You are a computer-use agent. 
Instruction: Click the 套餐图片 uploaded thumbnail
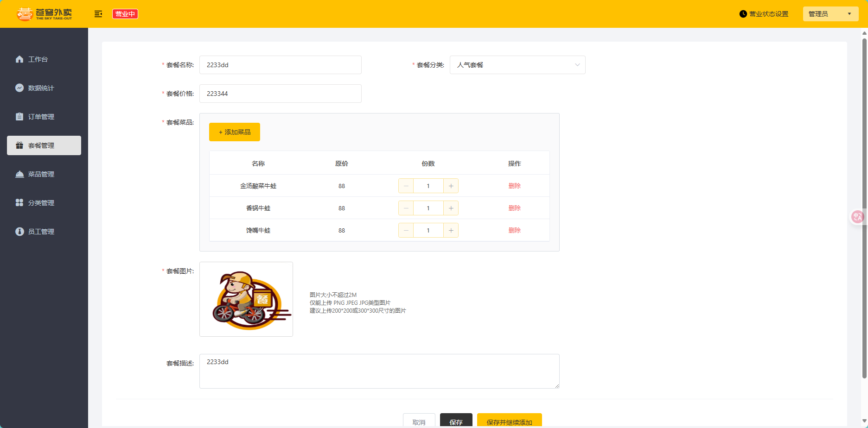pos(246,299)
